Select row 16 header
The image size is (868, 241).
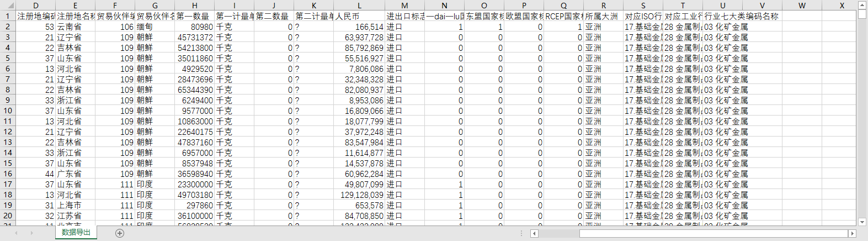[8, 174]
